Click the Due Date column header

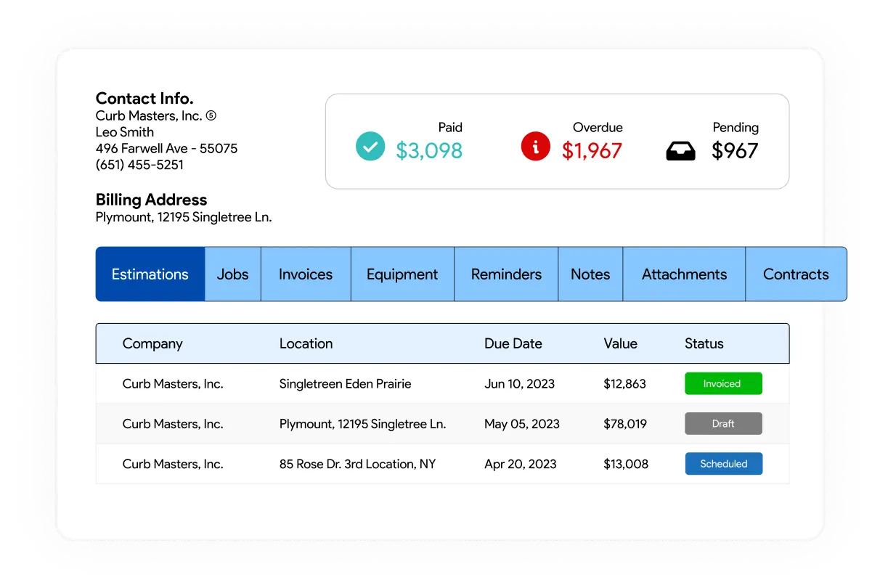[x=513, y=343]
